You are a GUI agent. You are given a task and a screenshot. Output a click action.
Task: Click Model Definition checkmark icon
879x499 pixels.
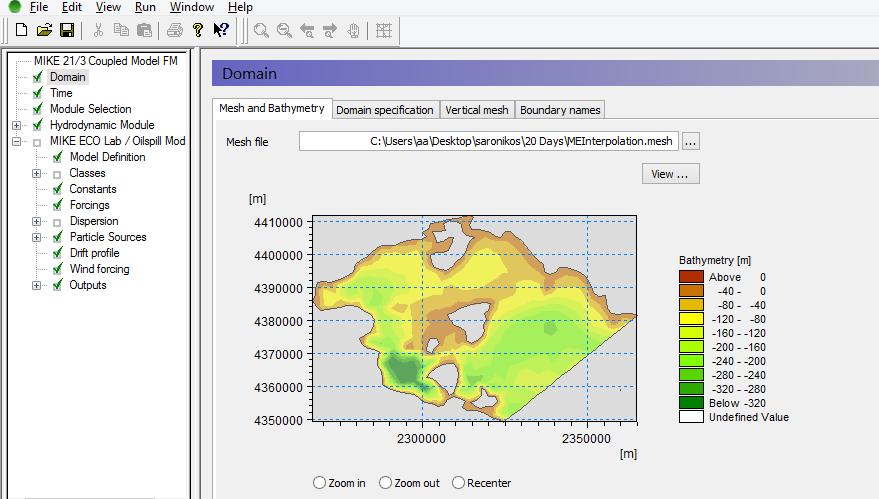coord(57,157)
